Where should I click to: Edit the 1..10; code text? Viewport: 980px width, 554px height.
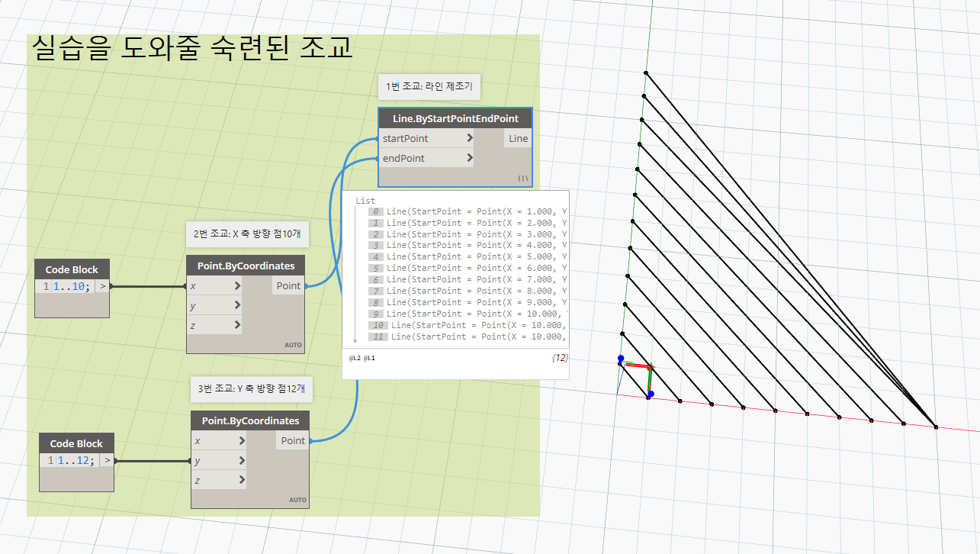click(x=72, y=287)
